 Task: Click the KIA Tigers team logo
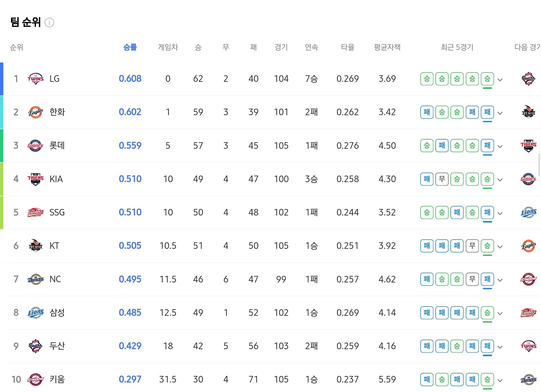click(x=36, y=179)
